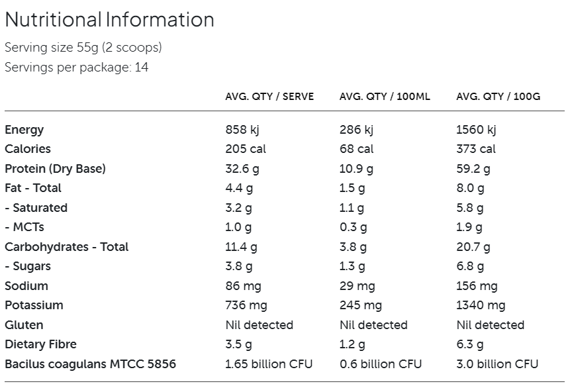The image size is (568, 392).
Task: Click the Nutritional Information heading
Action: click(109, 20)
